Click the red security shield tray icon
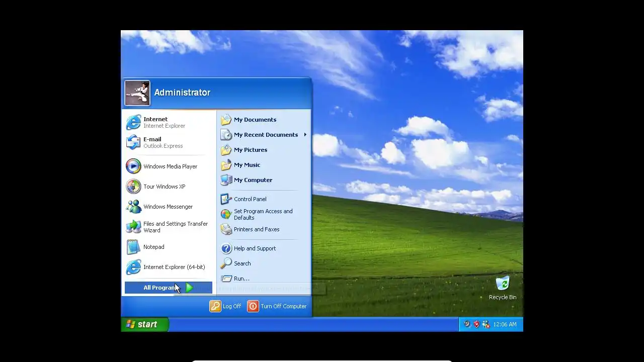The height and width of the screenshot is (362, 644). tap(476, 324)
